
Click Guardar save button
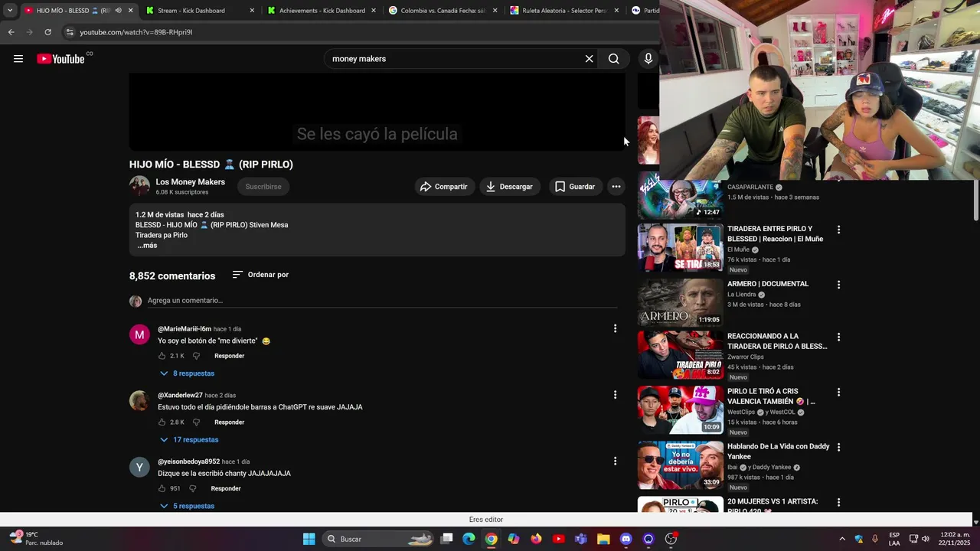[x=575, y=187]
